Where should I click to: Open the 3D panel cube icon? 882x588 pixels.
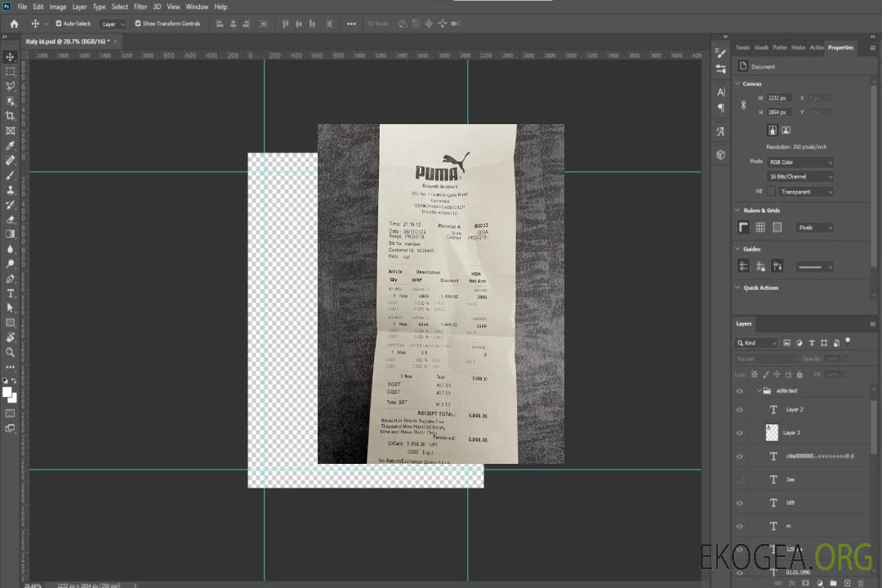pos(721,154)
